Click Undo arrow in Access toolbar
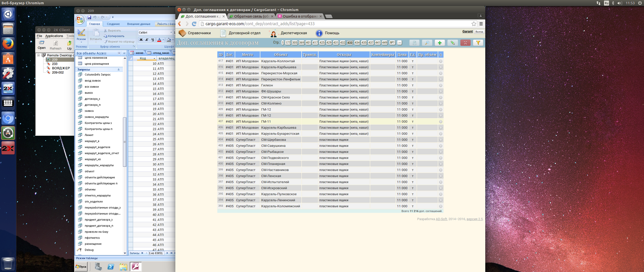The width and height of the screenshot is (644, 272). pos(95,17)
